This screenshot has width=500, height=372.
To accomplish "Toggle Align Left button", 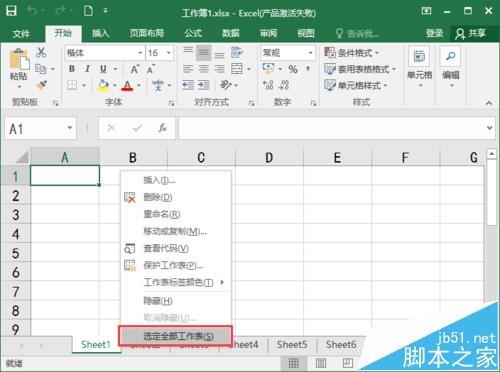I will pos(188,69).
